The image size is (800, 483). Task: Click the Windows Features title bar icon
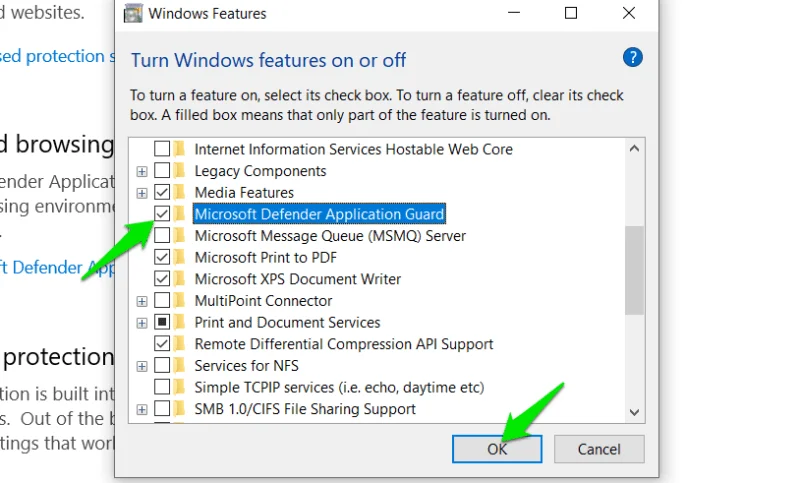(133, 13)
